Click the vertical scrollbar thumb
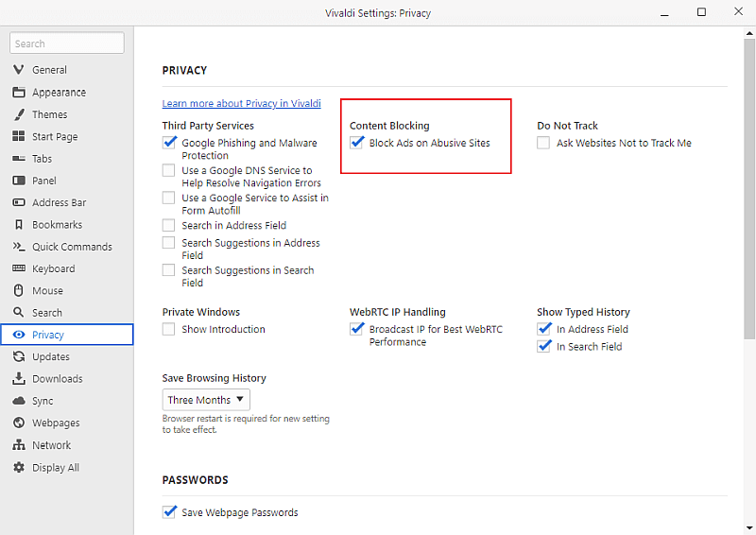Screen dimensions: 756x535 tap(749, 189)
